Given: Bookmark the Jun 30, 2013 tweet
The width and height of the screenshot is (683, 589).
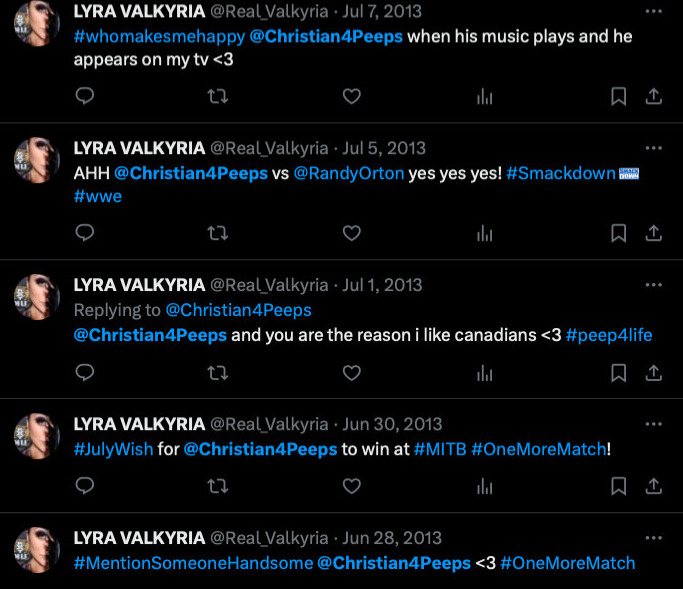Looking at the screenshot, I should [x=619, y=486].
